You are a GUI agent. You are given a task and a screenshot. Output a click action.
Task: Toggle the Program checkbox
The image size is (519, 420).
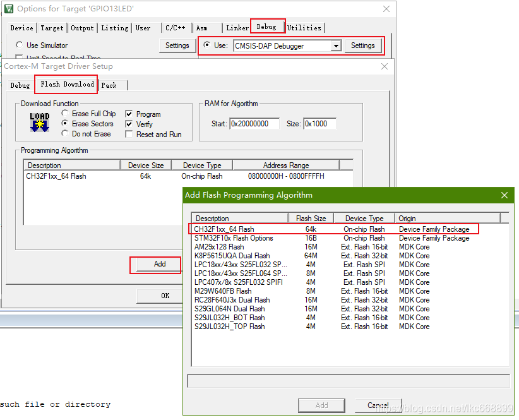129,114
